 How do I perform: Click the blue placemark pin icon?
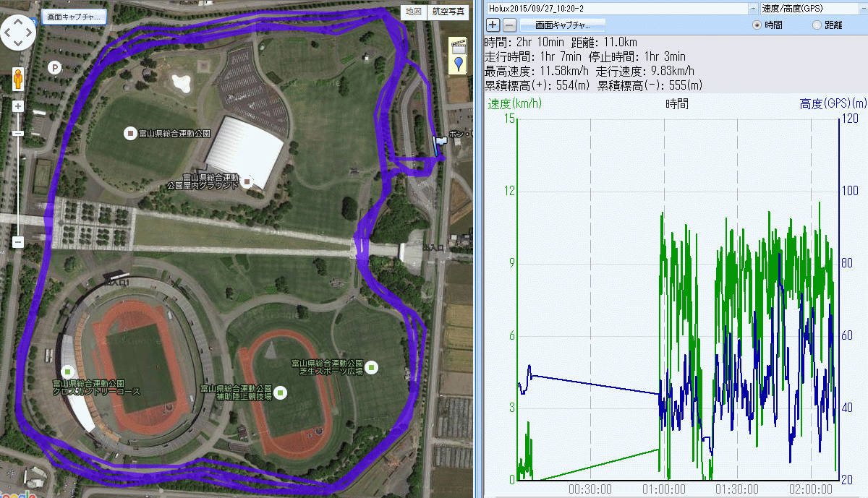(x=457, y=65)
